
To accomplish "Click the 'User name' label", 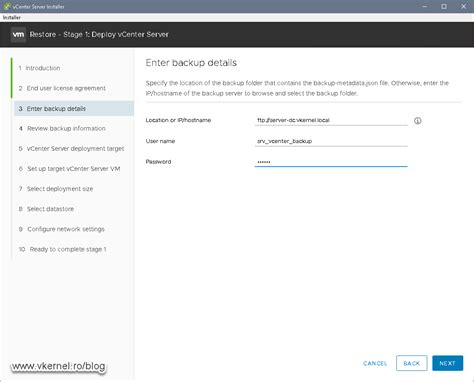I will click(x=160, y=141).
